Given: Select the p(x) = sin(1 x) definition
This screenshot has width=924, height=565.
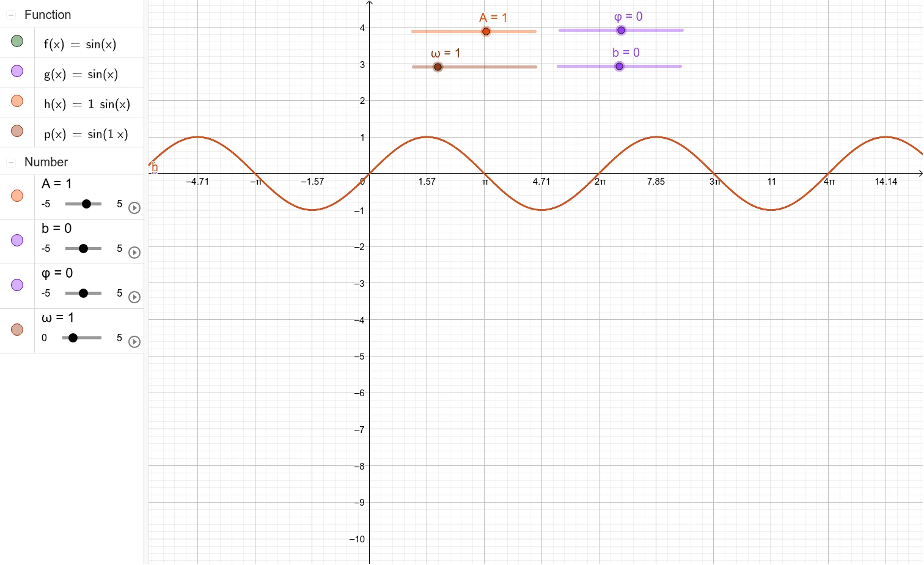Looking at the screenshot, I should click(86, 134).
